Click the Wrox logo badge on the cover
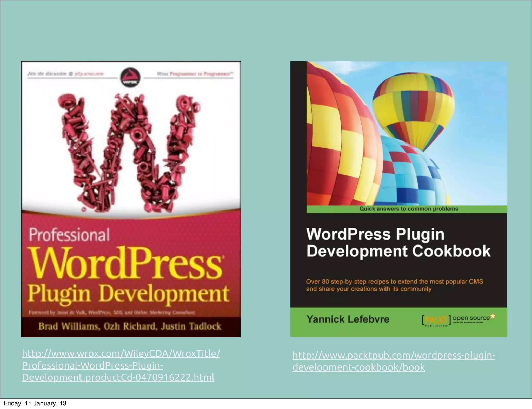The image size is (532, 409). coord(130,77)
